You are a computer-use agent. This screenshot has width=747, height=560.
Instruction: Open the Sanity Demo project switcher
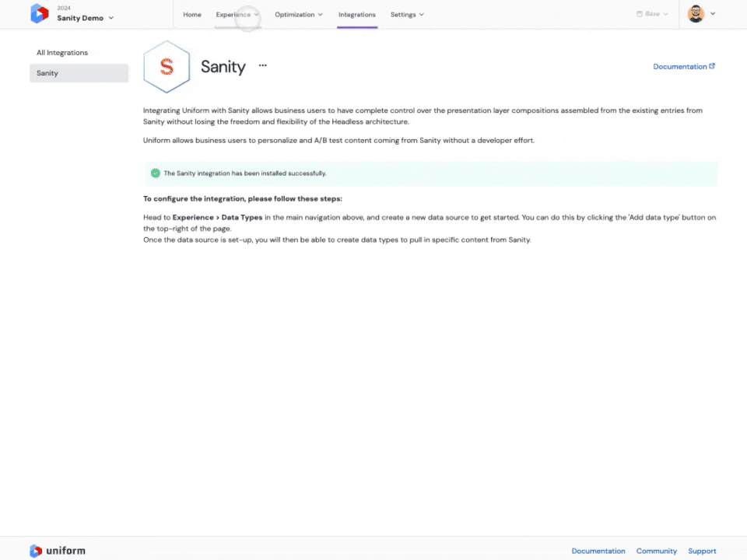tap(86, 18)
